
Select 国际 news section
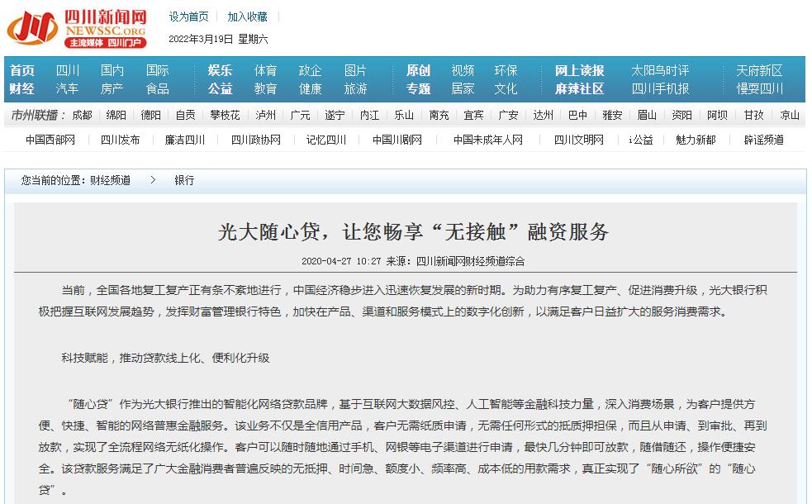point(158,70)
